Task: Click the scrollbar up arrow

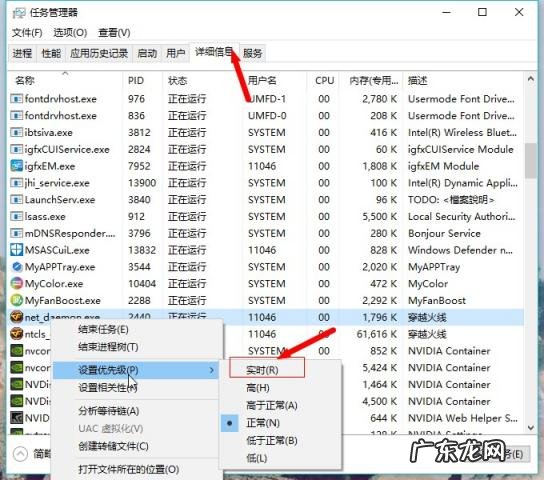Action: (x=530, y=79)
